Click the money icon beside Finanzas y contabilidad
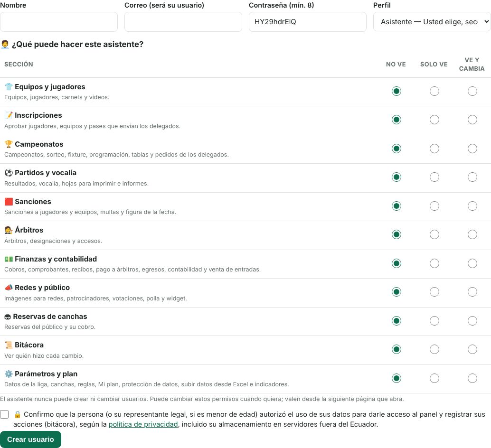 [x=9, y=259]
